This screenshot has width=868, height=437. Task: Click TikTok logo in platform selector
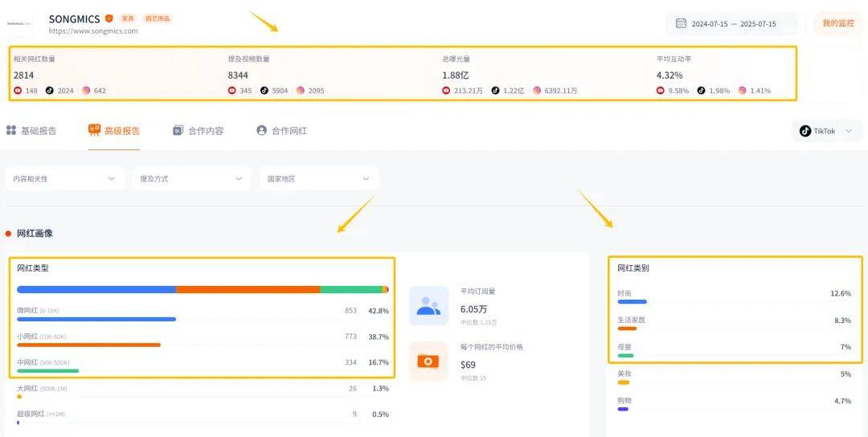805,131
